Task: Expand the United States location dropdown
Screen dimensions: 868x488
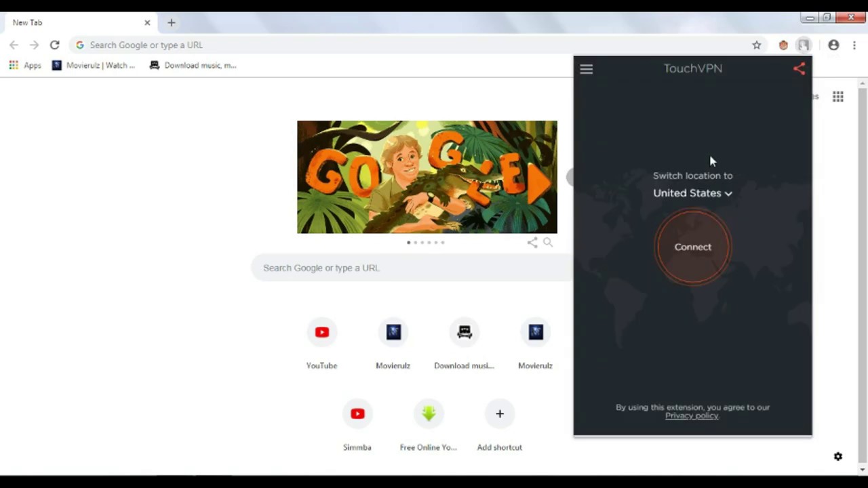Action: pyautogui.click(x=692, y=193)
